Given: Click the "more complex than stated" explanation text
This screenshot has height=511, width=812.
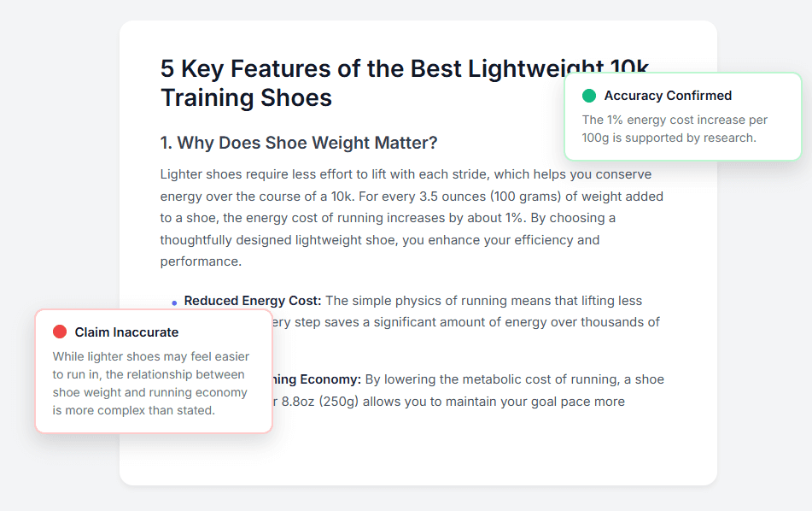Looking at the screenshot, I should point(133,410).
